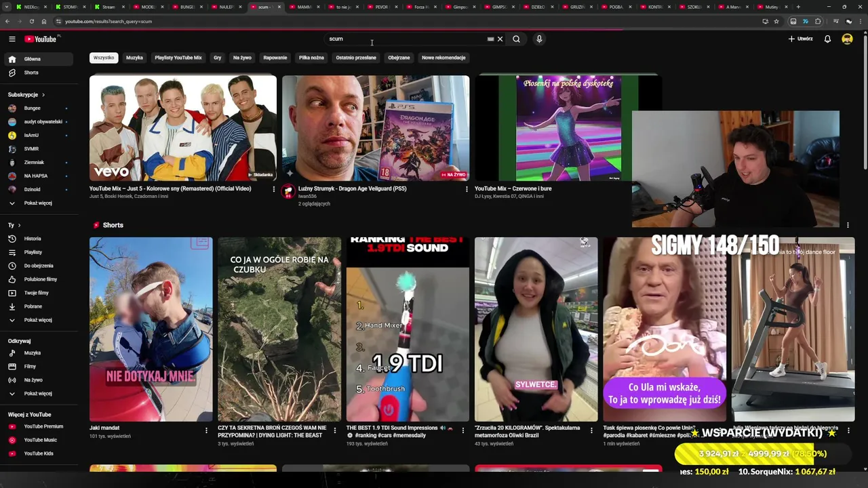Image resolution: width=868 pixels, height=488 pixels.
Task: Click the Utwórz create button
Action: point(800,39)
